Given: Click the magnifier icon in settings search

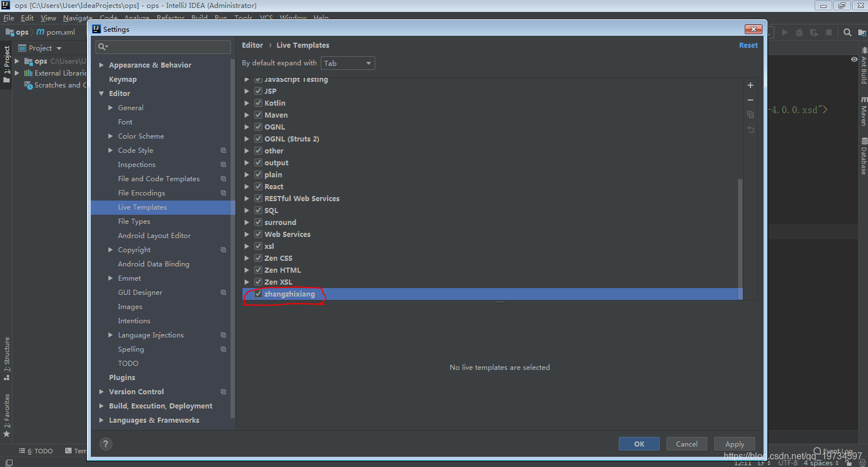Looking at the screenshot, I should pos(102,47).
